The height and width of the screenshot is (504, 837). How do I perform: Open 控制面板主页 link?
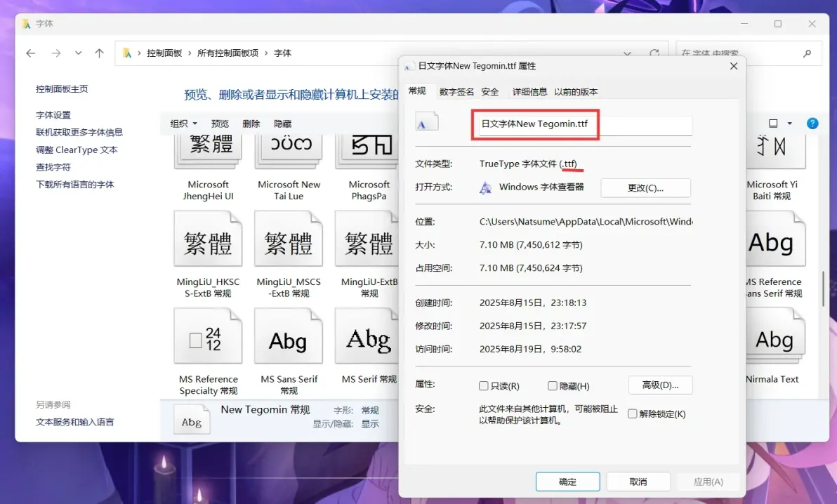pyautogui.click(x=62, y=88)
